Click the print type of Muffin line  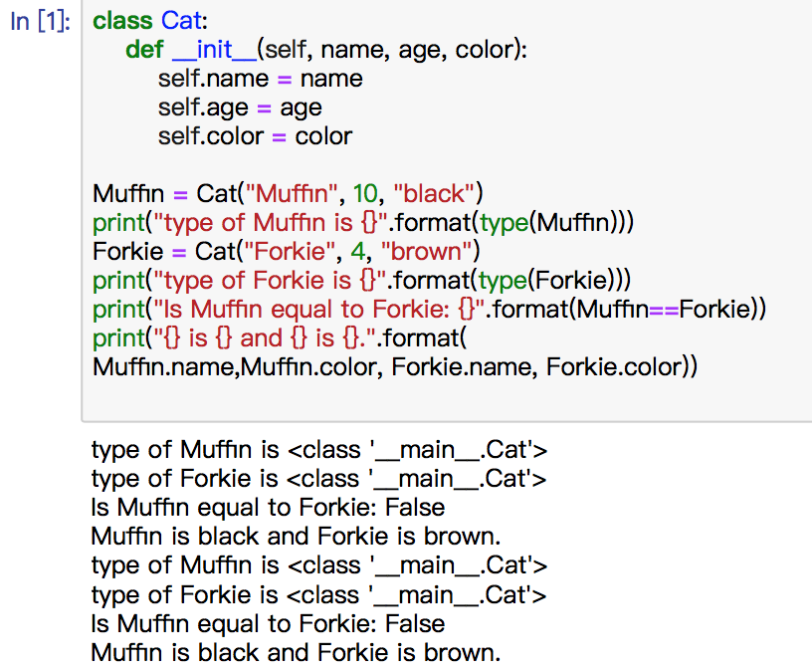click(x=363, y=223)
